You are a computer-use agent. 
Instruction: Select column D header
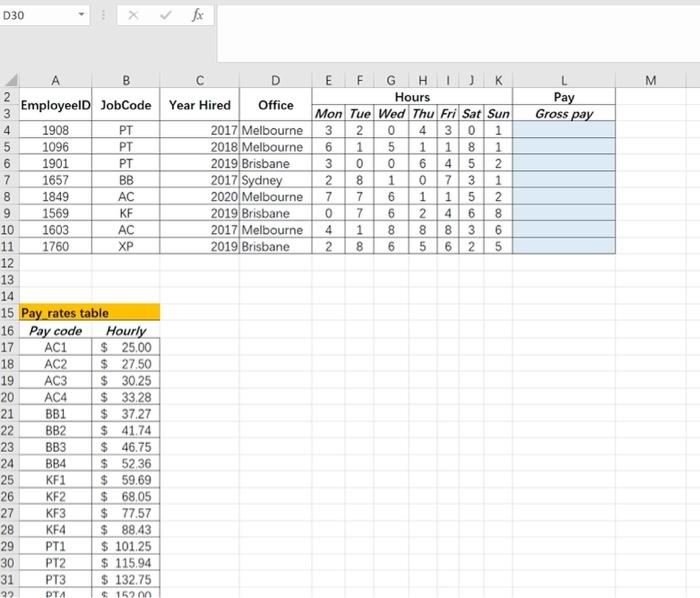click(275, 80)
